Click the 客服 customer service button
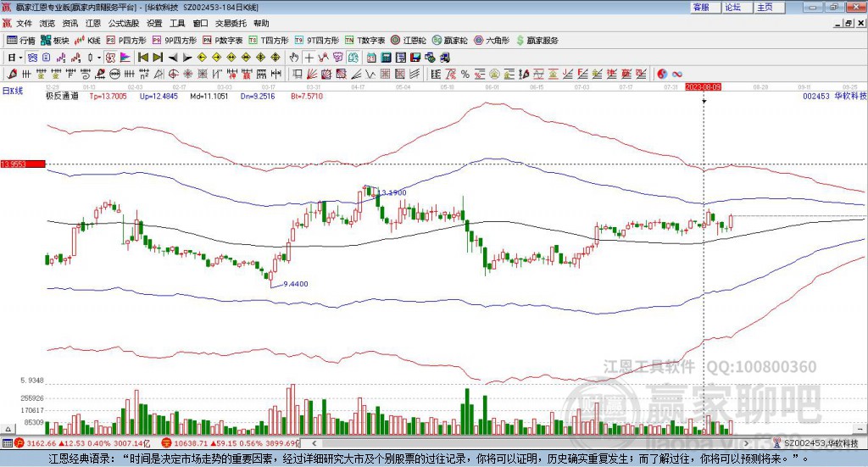This screenshot has width=868, height=467. 701,7
